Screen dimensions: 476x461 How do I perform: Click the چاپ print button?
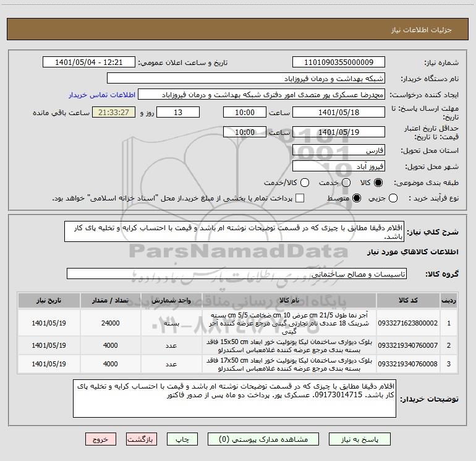pyautogui.click(x=182, y=439)
